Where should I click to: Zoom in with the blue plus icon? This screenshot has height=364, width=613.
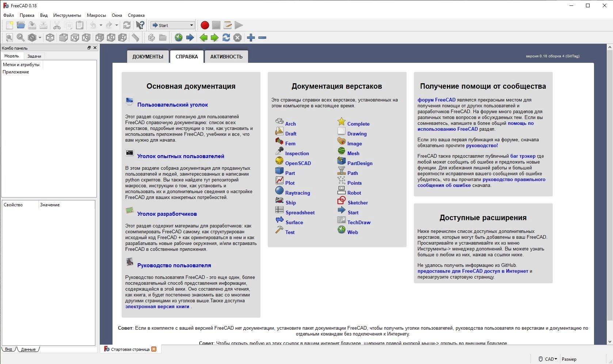point(251,38)
